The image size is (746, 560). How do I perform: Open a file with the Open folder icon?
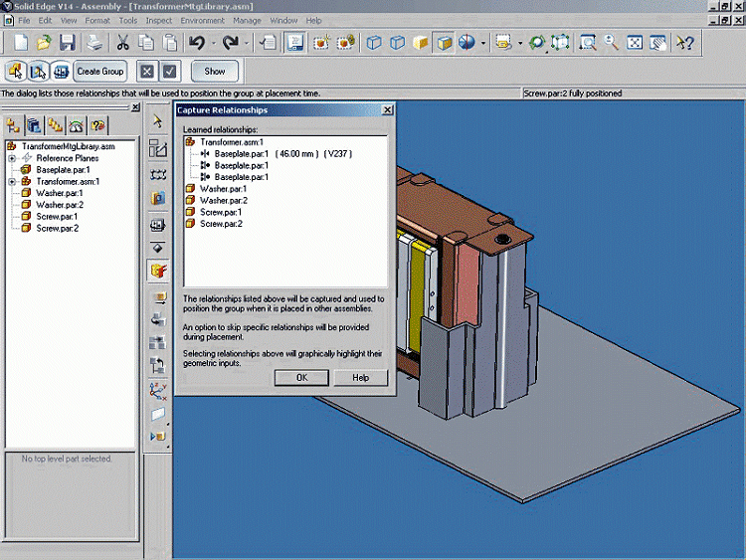tap(44, 43)
